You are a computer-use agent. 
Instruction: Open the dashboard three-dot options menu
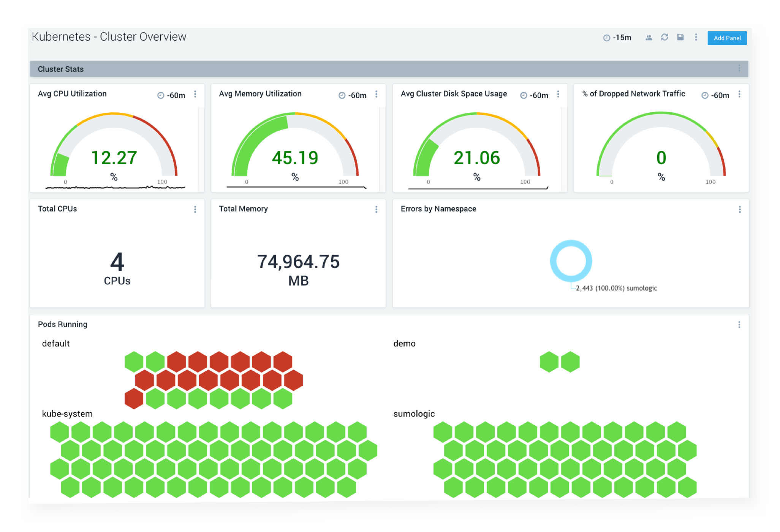(x=696, y=37)
